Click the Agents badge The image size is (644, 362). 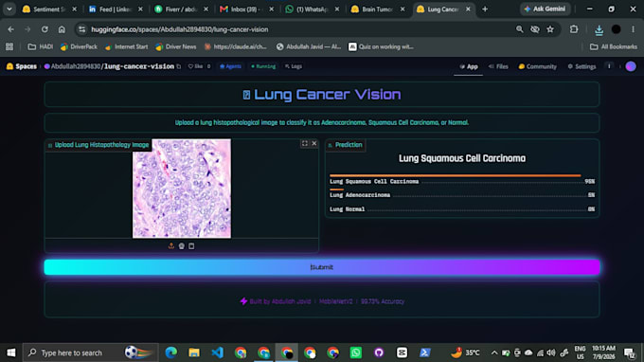(x=230, y=66)
